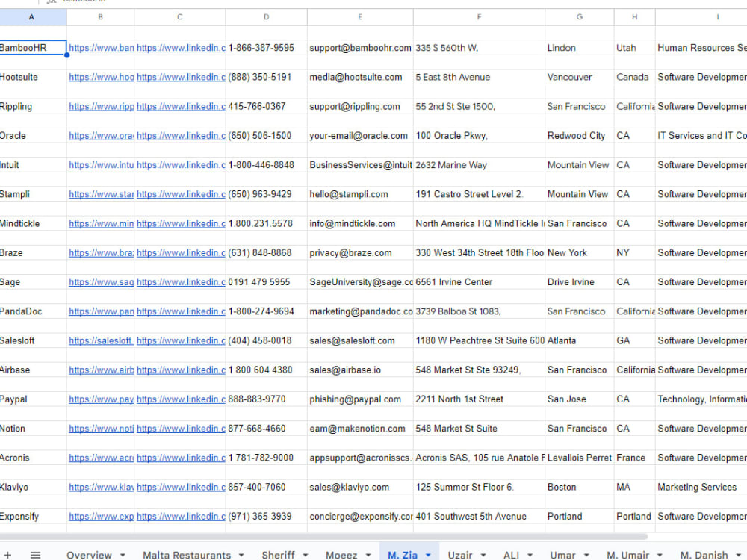
Task: Select city cell Vancouver
Action: click(x=580, y=77)
